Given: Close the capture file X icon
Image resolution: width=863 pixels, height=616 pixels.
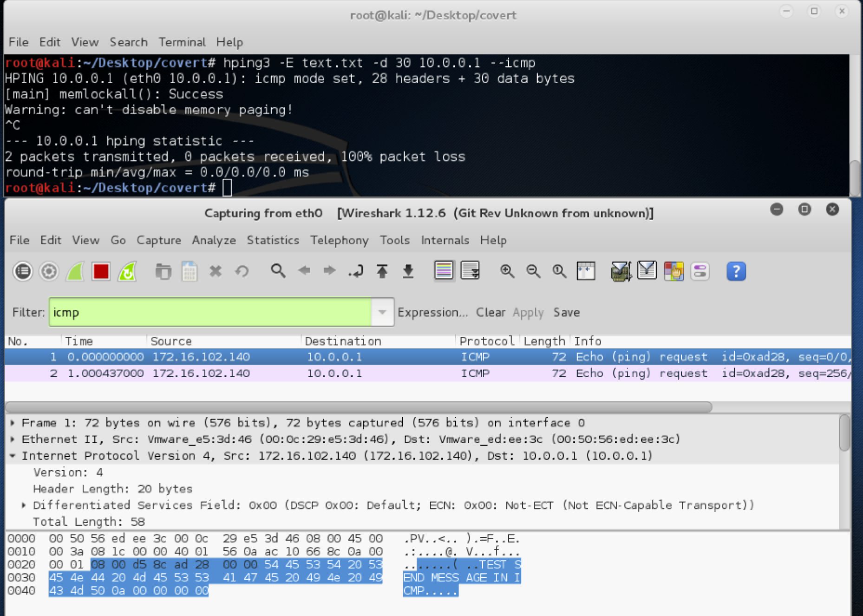Looking at the screenshot, I should click(216, 271).
